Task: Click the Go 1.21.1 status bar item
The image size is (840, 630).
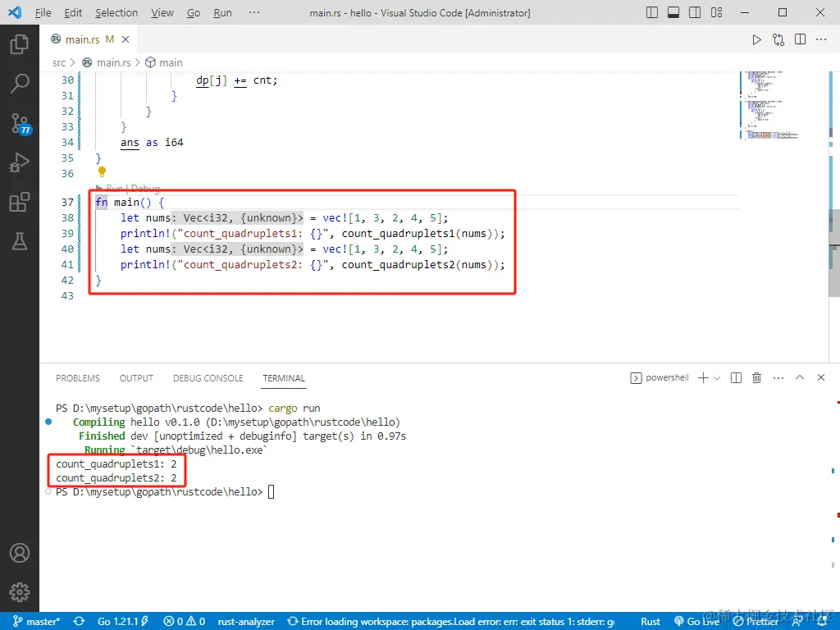Action: 123,622
